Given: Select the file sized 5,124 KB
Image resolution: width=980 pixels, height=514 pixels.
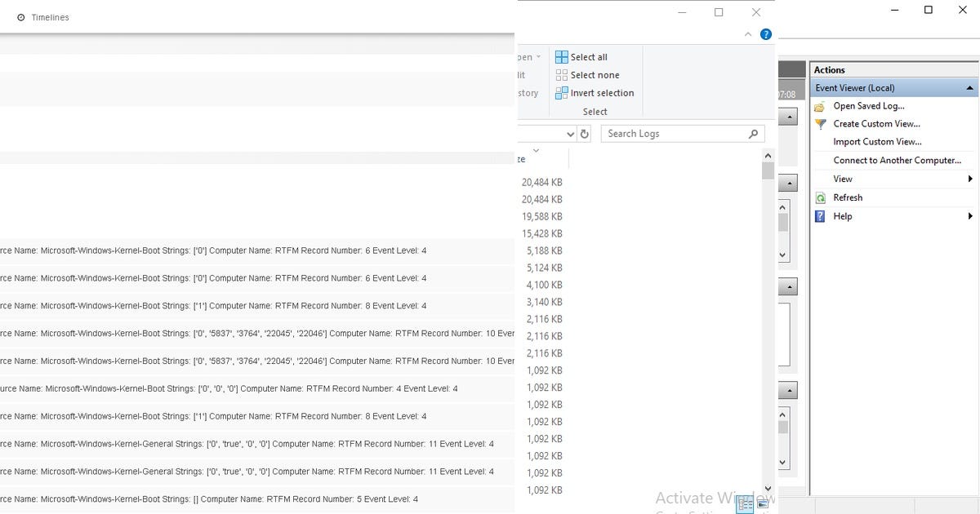Looking at the screenshot, I should [x=544, y=268].
